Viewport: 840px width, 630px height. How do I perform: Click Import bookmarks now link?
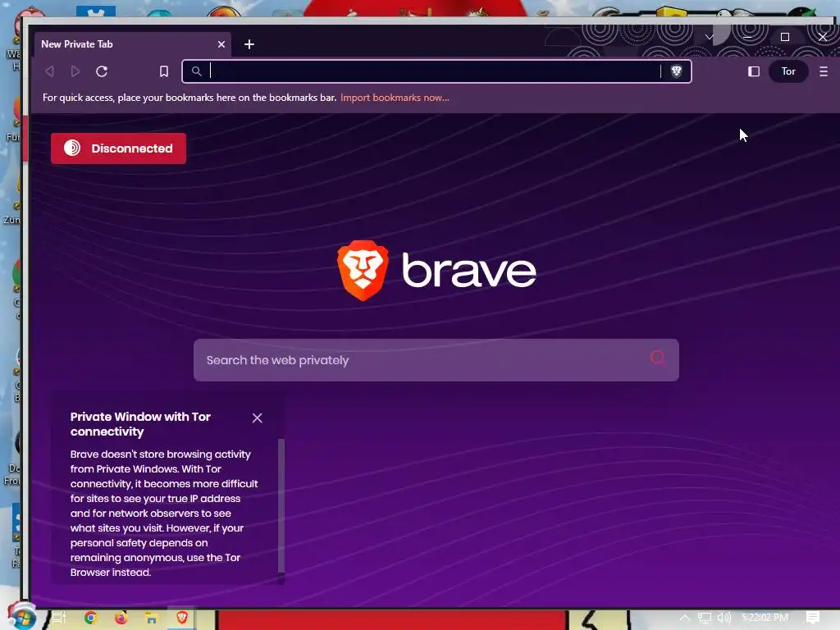click(x=395, y=98)
